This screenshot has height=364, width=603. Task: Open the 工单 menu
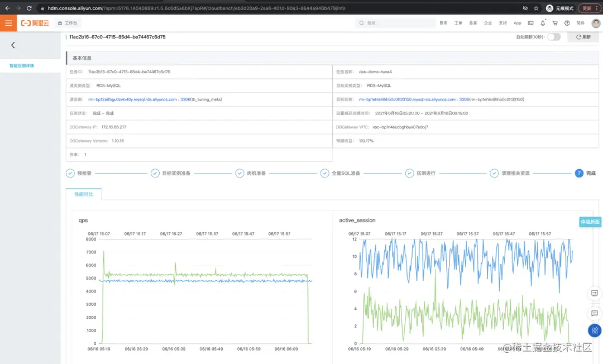point(458,23)
